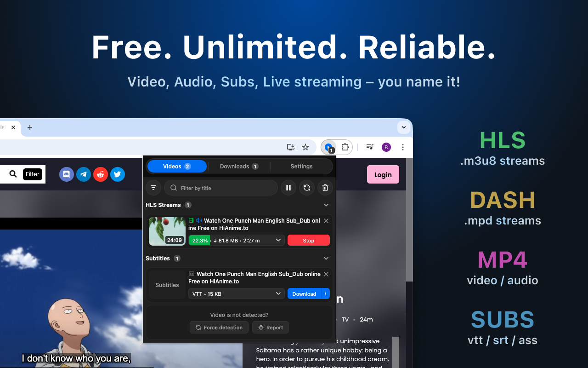Collapse the HLS Streams section

(326, 205)
